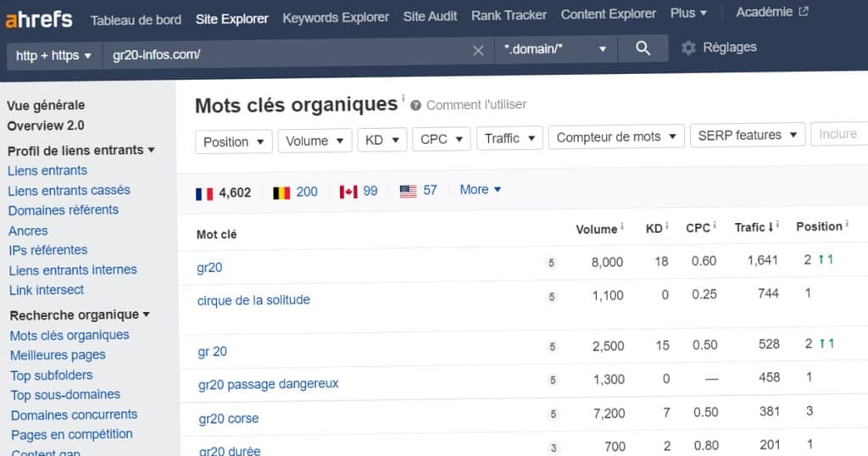Viewport: 868px width, 456px height.
Task: Open Overview 2.0 in sidebar
Action: point(46,125)
